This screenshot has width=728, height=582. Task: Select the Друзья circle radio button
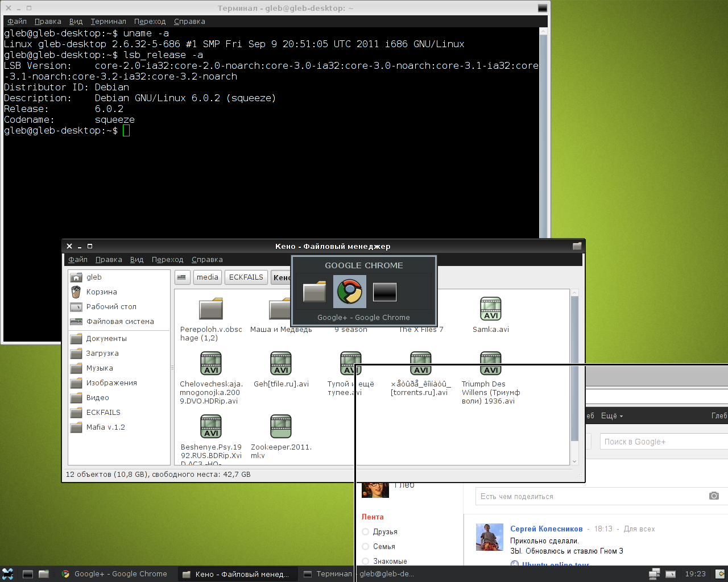coord(366,532)
